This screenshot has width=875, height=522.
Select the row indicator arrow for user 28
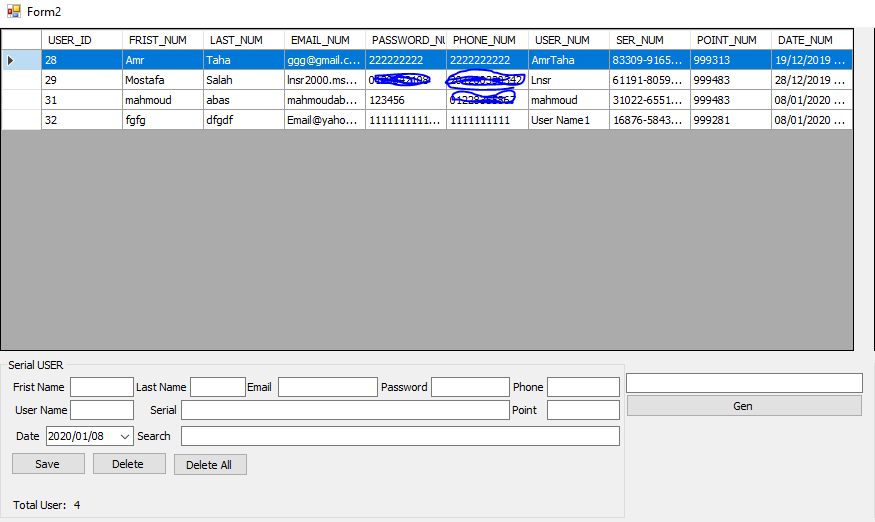point(12,60)
